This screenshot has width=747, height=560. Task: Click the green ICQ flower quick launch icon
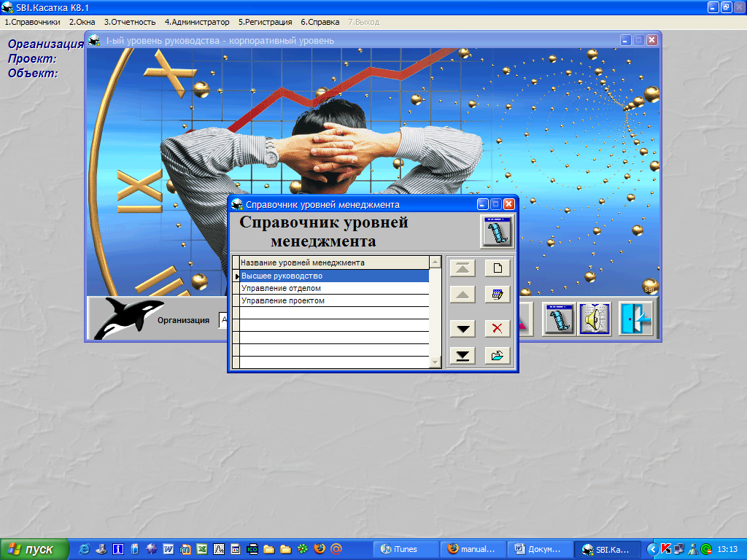[x=303, y=549]
